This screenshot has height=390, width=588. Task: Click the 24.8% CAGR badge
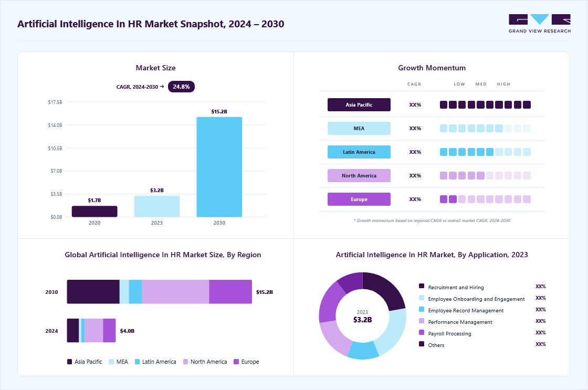181,87
